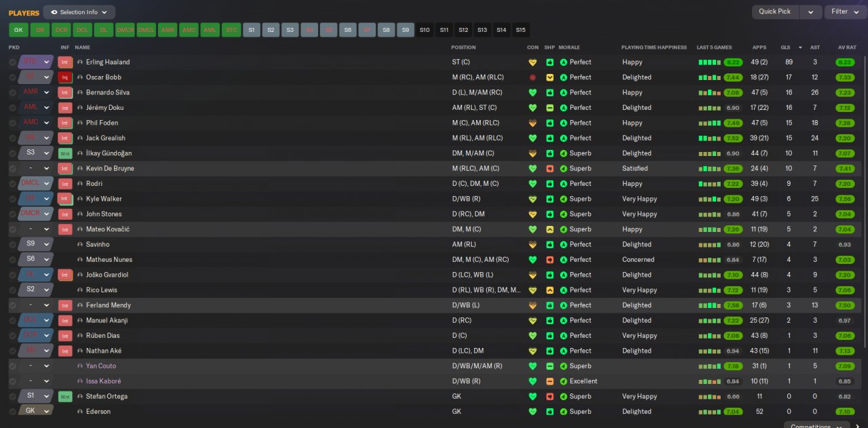Open Erling Haaland's player name link
This screenshot has width=868, height=428.
pyautogui.click(x=108, y=62)
